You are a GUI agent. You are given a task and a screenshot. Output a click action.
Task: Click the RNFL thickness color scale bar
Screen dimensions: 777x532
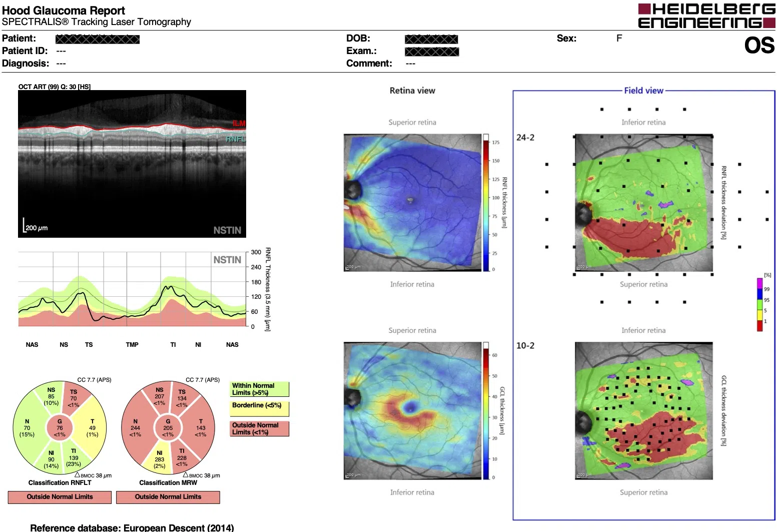coord(486,203)
